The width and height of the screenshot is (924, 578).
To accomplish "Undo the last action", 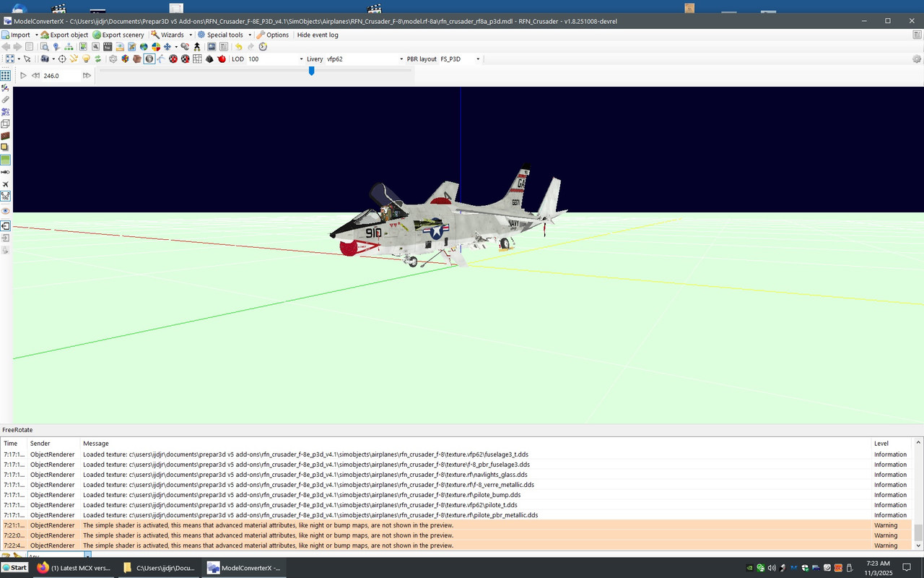I will (238, 46).
